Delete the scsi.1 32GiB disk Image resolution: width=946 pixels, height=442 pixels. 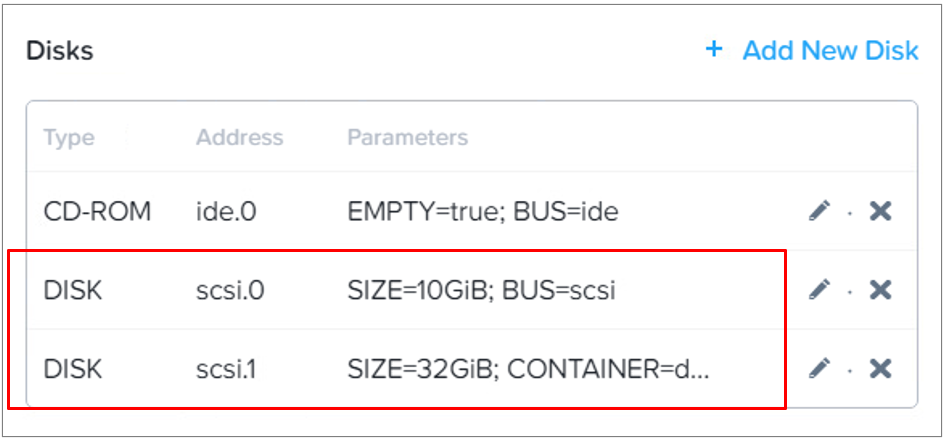pyautogui.click(x=880, y=368)
